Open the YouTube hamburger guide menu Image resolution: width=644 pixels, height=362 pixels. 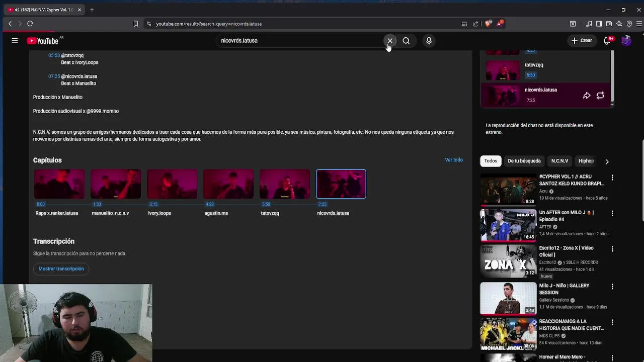(x=15, y=41)
